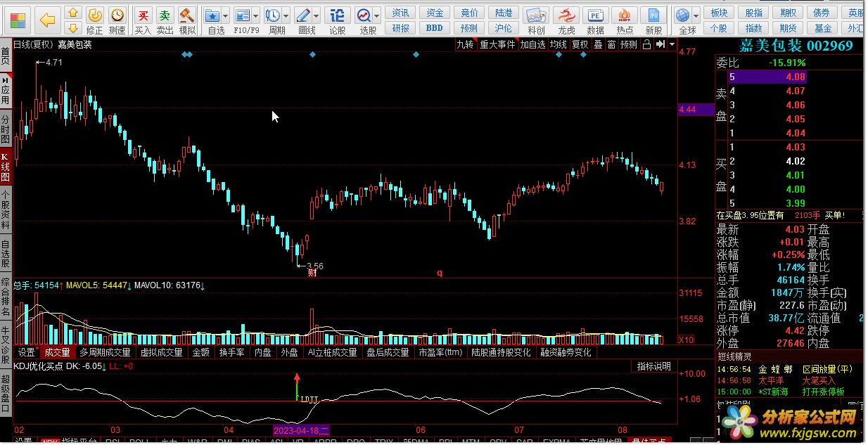
Task: Click the yellow down arrow icon
Action: click(x=72, y=28)
